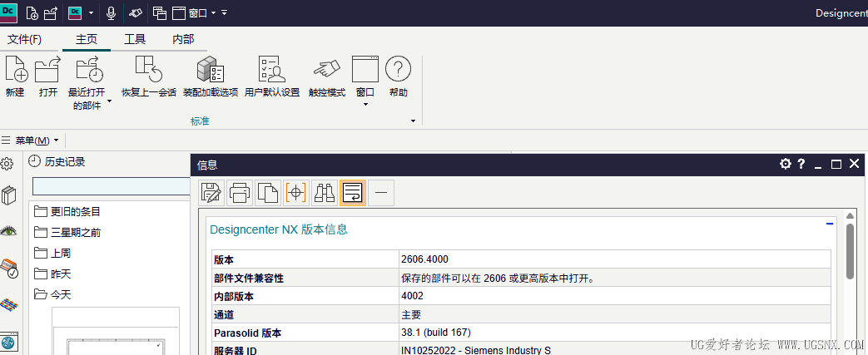Click the dash line icon in 信息 toolbar
Screen dimensions: 868x355
pos(381,193)
